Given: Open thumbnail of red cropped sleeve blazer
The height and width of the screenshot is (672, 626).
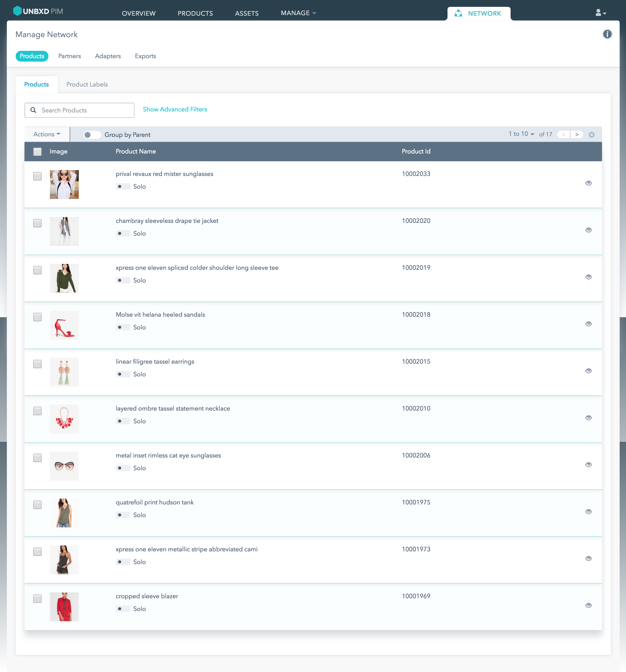Looking at the screenshot, I should tap(64, 607).
